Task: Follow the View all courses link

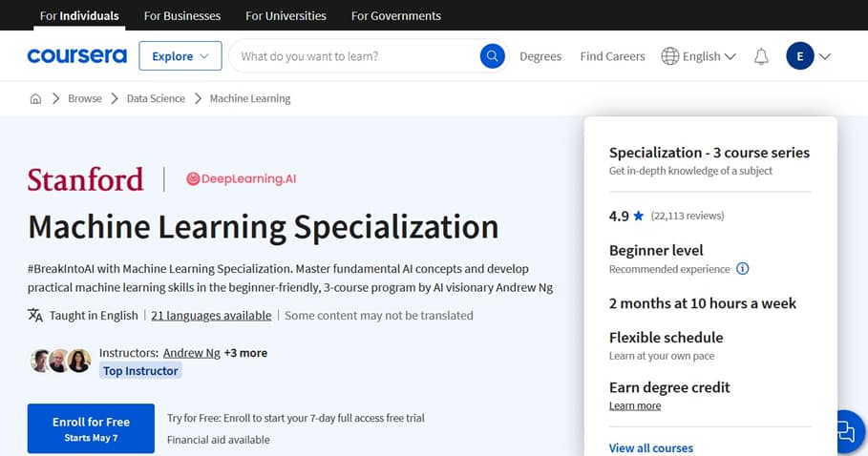Action: (650, 447)
